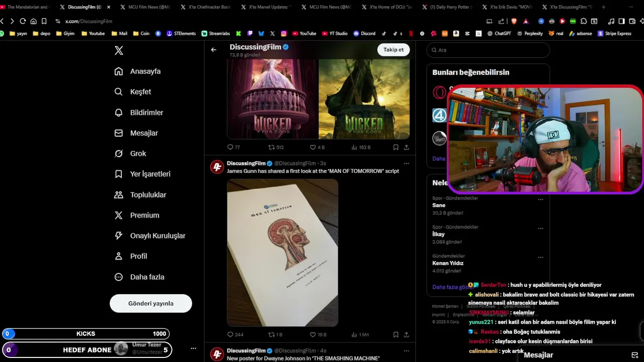Open more options on SMASHING MACHINE post
Screen dimensions: 644x362
click(x=407, y=350)
